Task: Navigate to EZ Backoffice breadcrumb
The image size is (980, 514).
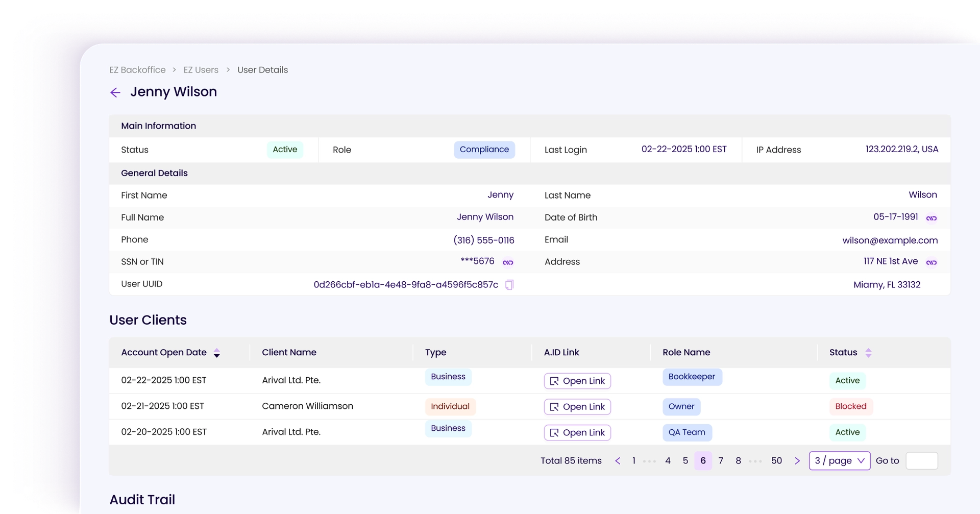Action: [x=137, y=70]
